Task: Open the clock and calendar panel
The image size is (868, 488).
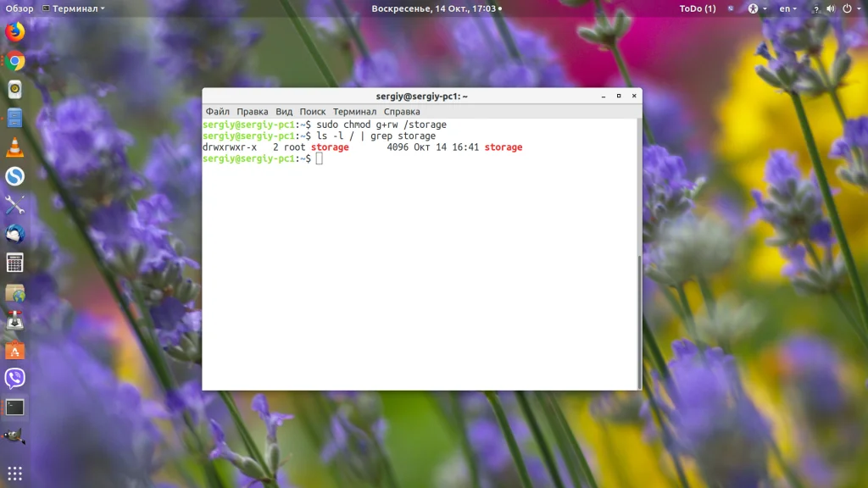Action: [x=437, y=8]
